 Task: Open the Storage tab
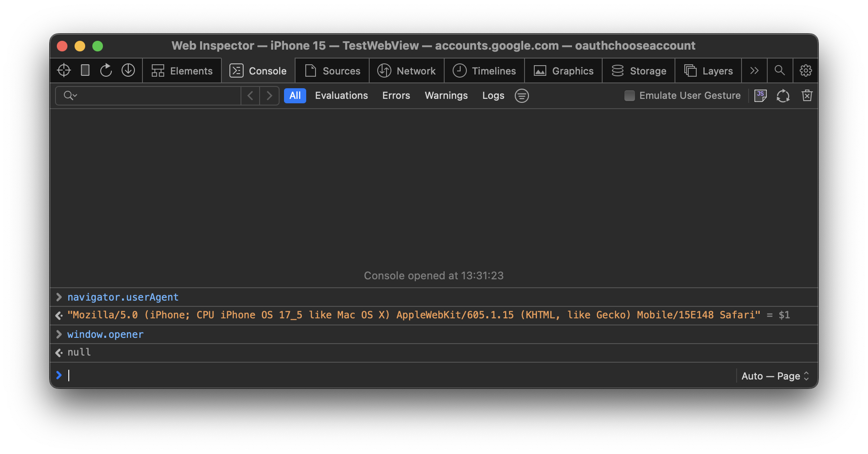(639, 70)
